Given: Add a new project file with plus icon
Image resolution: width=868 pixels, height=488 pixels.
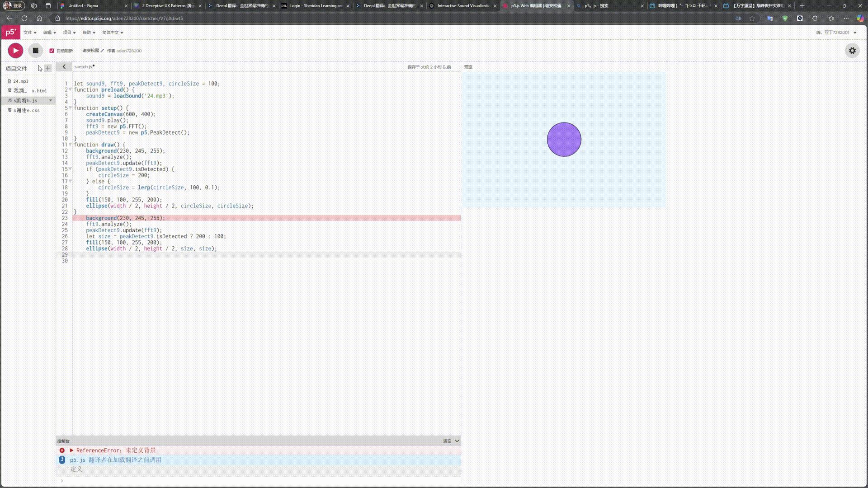Looking at the screenshot, I should [x=48, y=68].
